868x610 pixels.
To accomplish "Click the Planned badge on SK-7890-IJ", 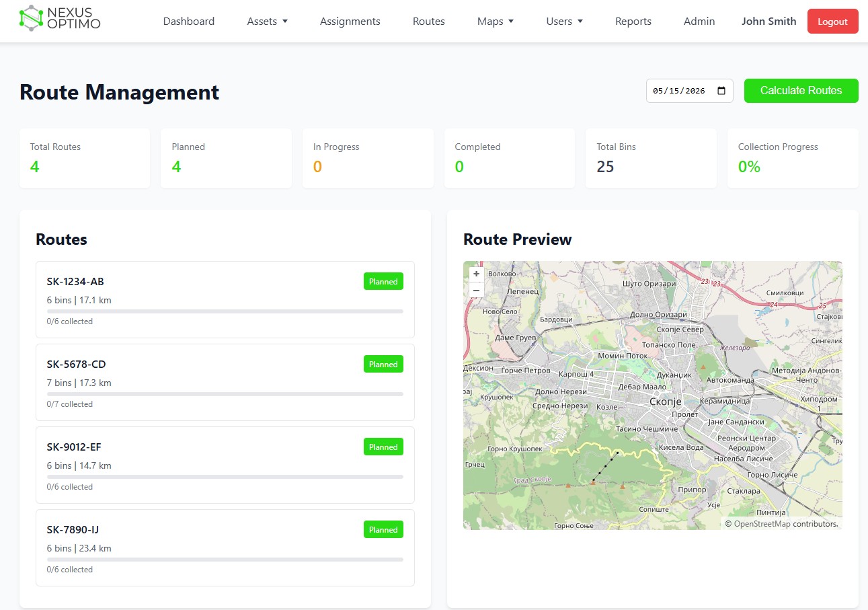I will [x=383, y=530].
